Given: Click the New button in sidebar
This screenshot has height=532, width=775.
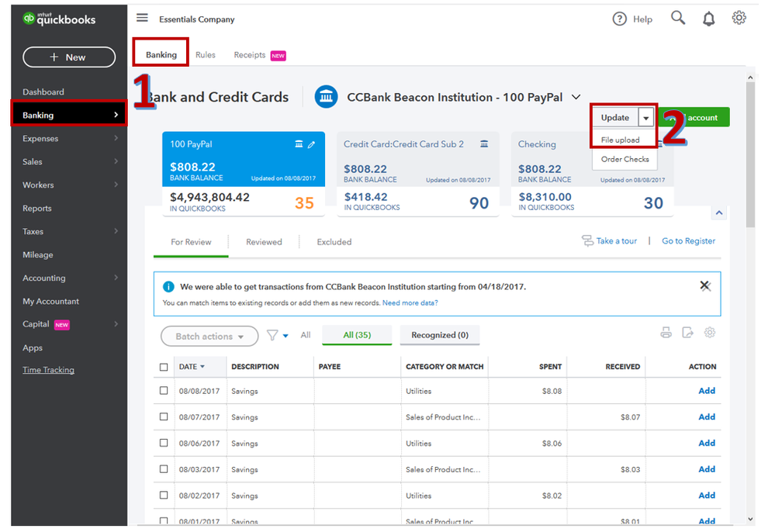Looking at the screenshot, I should click(69, 57).
